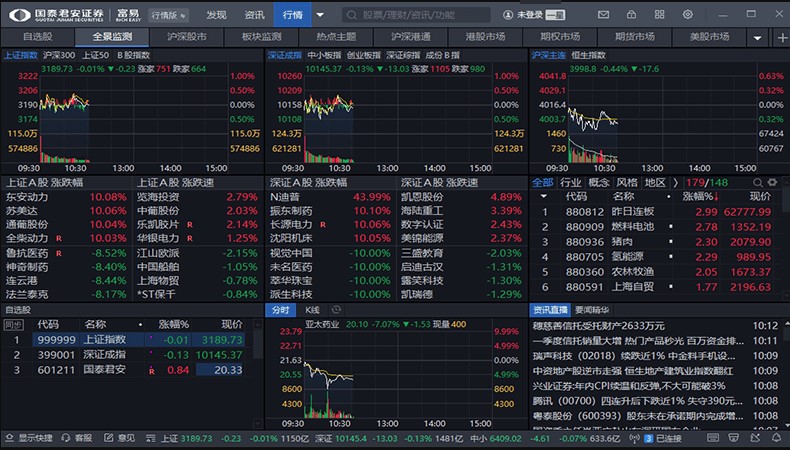Expand the chevron after 地区 filter

point(676,182)
